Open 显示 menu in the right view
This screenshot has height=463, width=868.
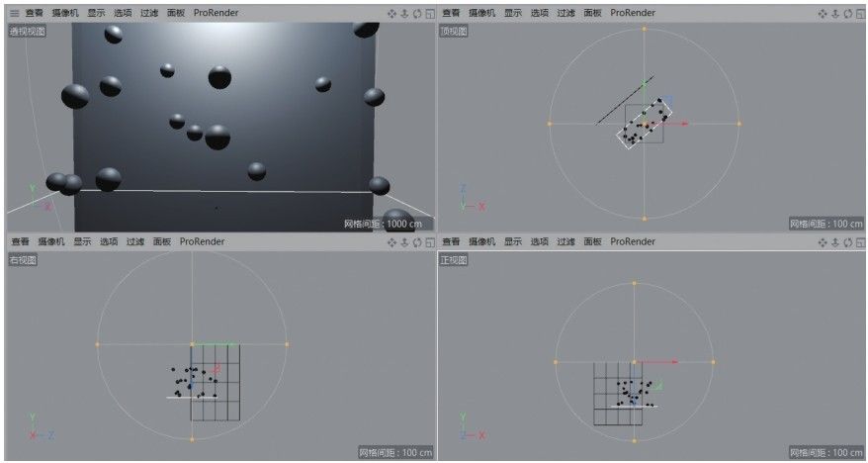coord(82,241)
